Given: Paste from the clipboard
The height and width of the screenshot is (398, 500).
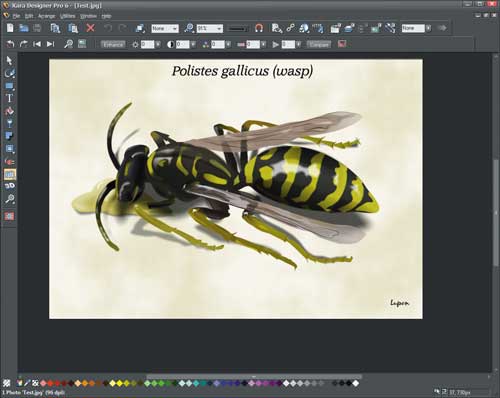Looking at the screenshot, I should [73, 28].
